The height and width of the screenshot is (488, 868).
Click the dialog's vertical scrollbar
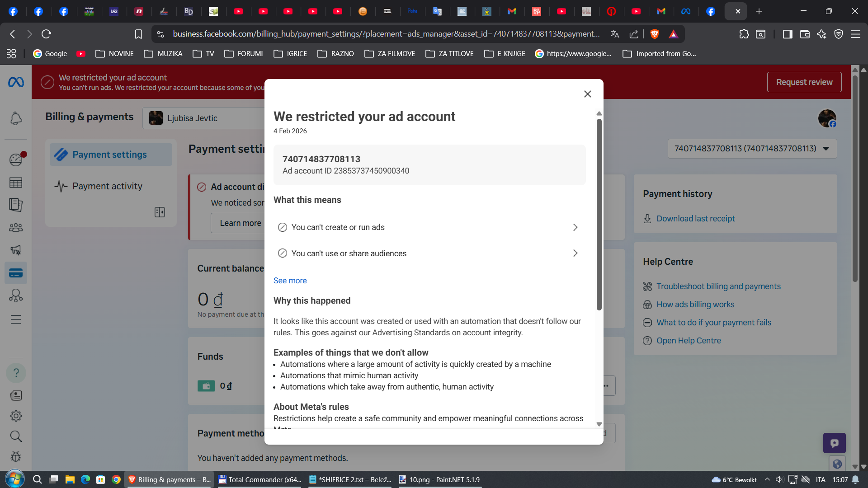(x=599, y=215)
